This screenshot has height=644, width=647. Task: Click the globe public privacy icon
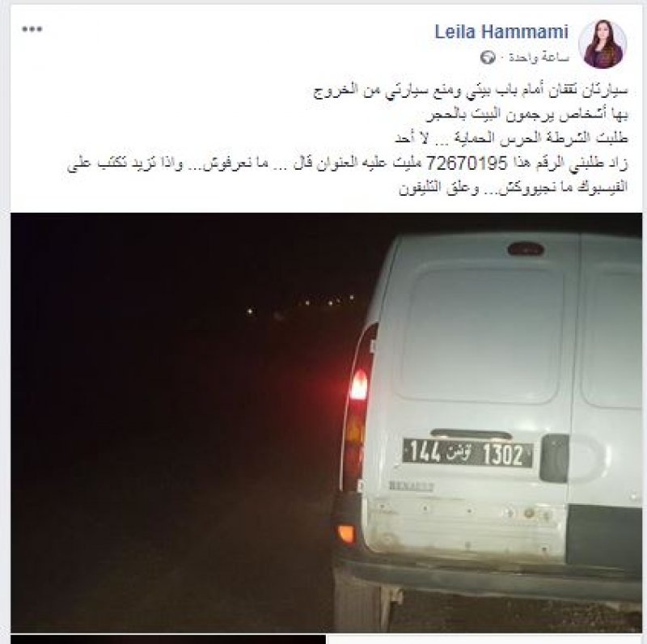[x=488, y=57]
